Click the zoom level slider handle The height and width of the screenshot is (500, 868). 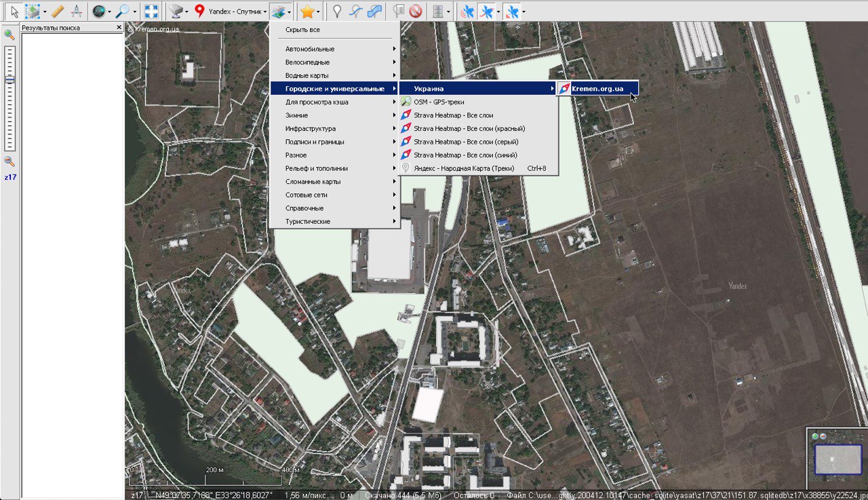tap(9, 79)
